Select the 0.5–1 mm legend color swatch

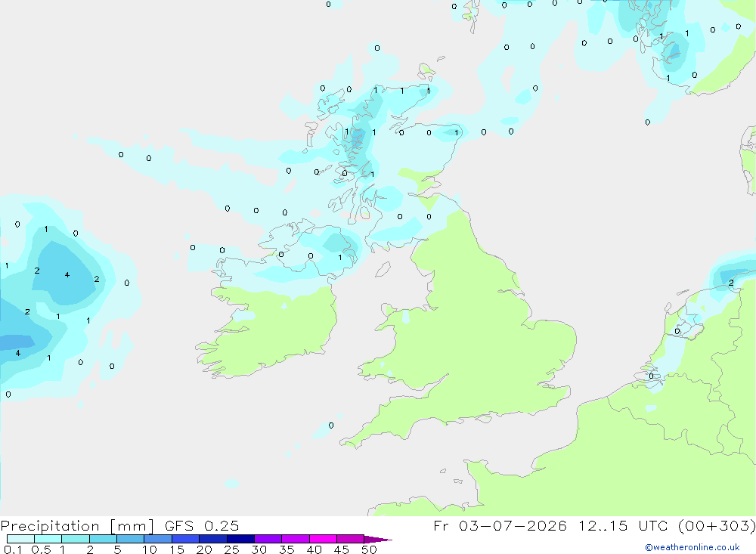48,539
